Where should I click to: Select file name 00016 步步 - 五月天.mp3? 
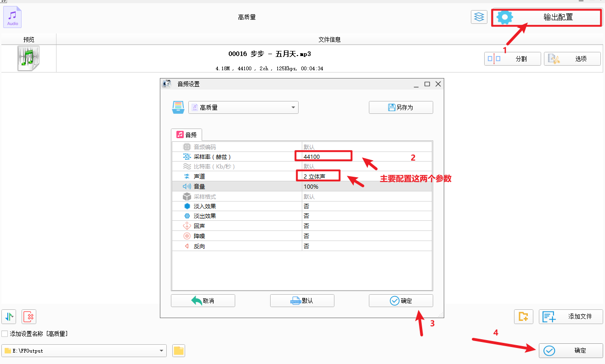pos(270,54)
